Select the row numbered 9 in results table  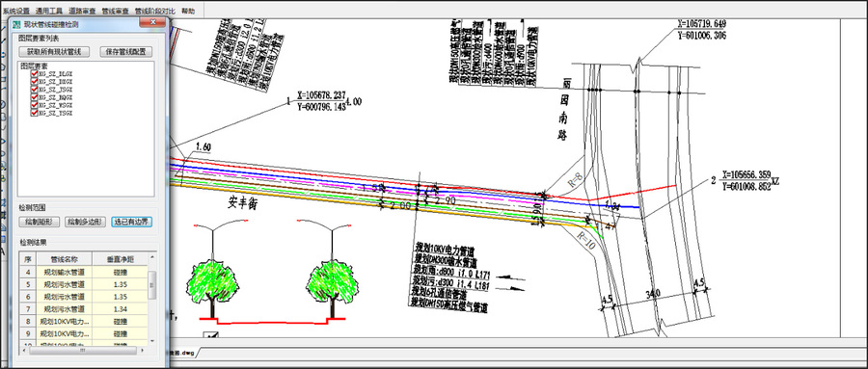click(84, 333)
